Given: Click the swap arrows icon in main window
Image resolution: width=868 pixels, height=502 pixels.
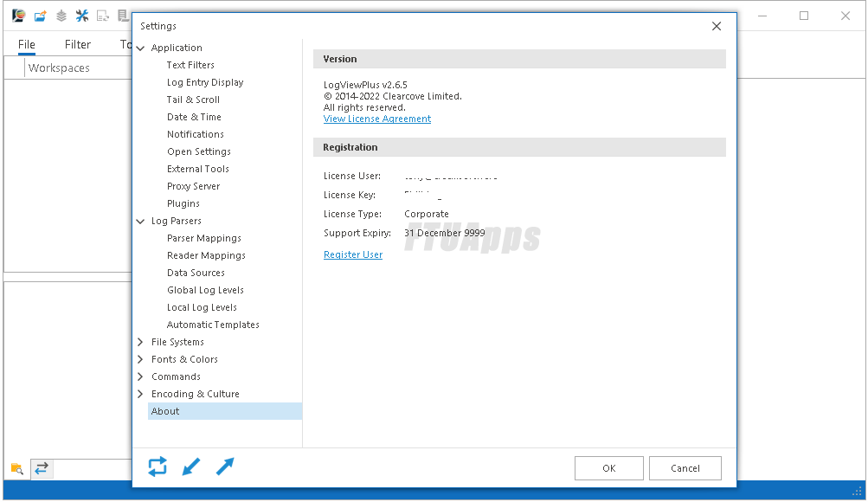Looking at the screenshot, I should (x=42, y=469).
